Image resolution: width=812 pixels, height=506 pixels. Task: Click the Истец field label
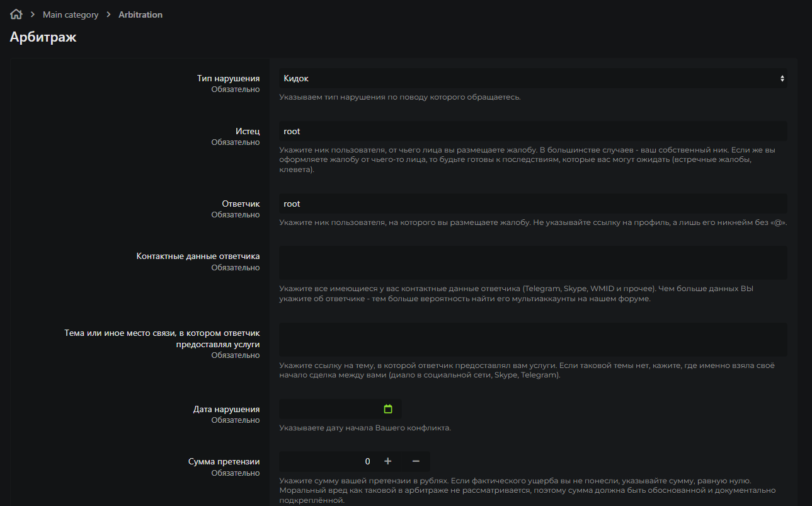[248, 132]
